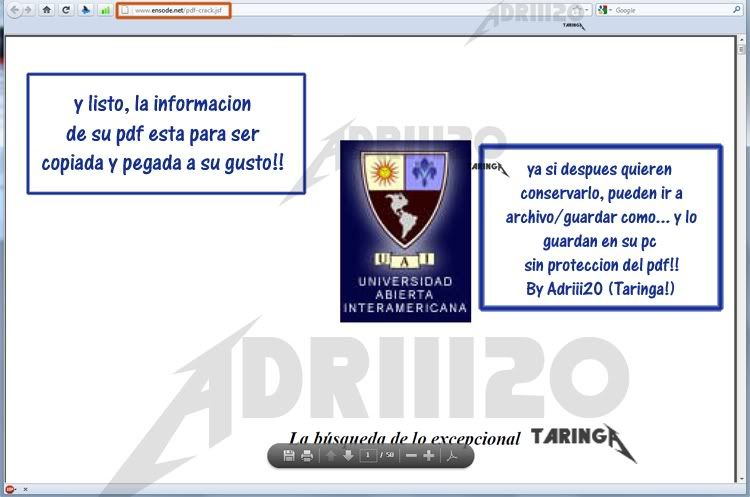Zoom in on the PDF
The height and width of the screenshot is (497, 750).
coord(429,455)
